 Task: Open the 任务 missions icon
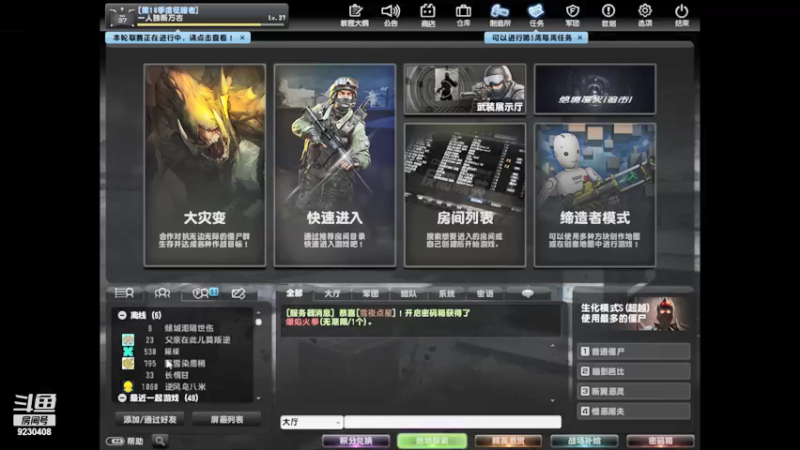[536, 15]
